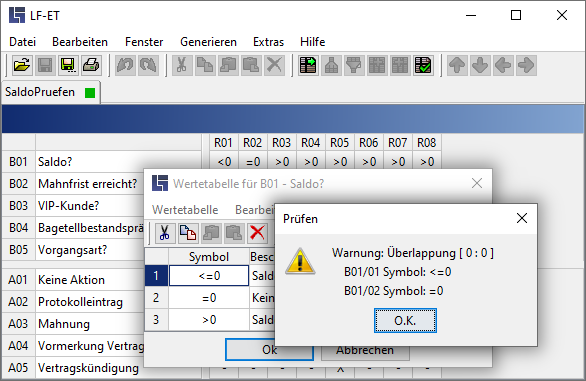Click the Undo arrow icon
Screen dimensions: 586x381
tap(125, 65)
